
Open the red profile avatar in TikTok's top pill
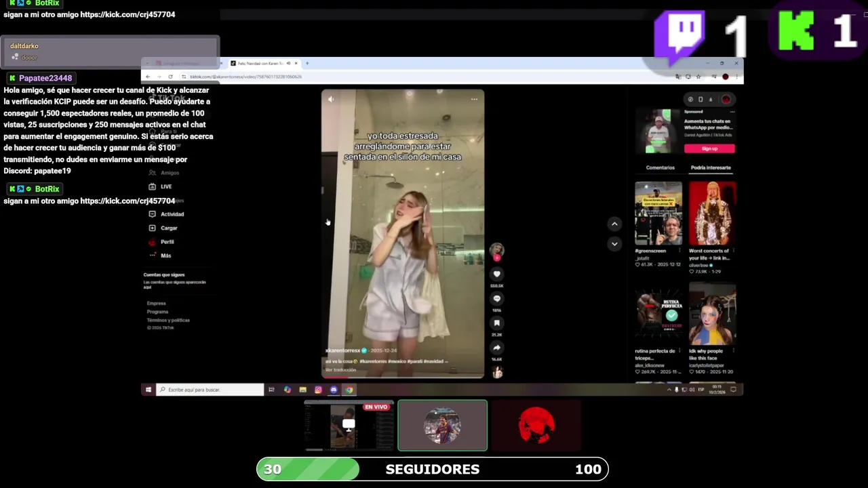[726, 100]
